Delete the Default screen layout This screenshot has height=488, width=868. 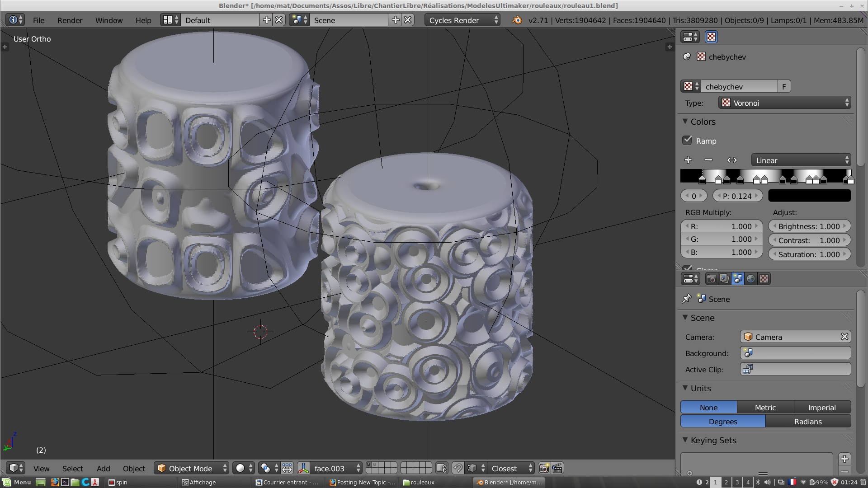pyautogui.click(x=279, y=20)
